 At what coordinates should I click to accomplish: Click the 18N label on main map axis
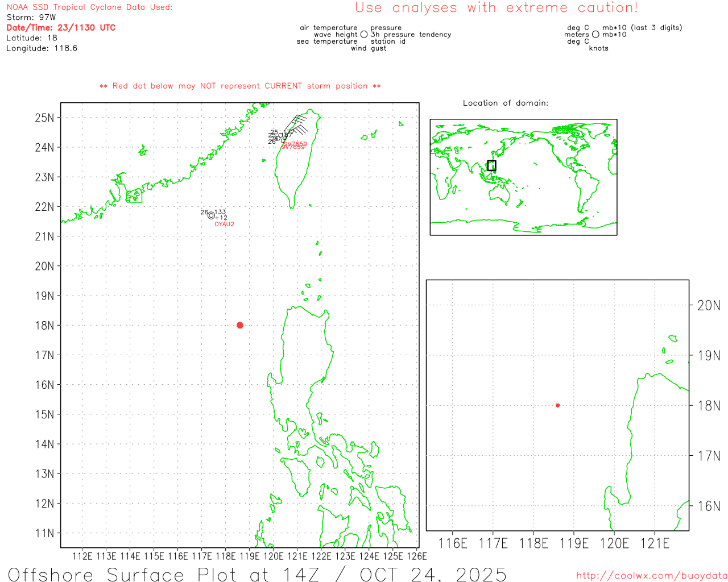[45, 326]
